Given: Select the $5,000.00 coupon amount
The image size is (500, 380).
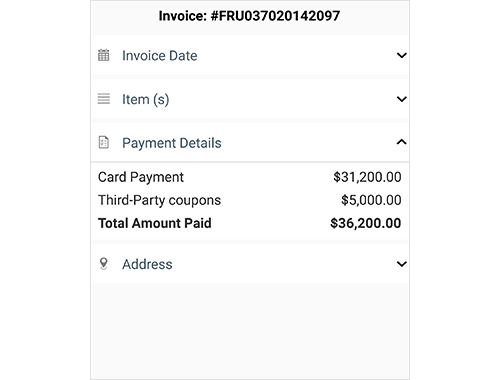Looking at the screenshot, I should 371,200.
